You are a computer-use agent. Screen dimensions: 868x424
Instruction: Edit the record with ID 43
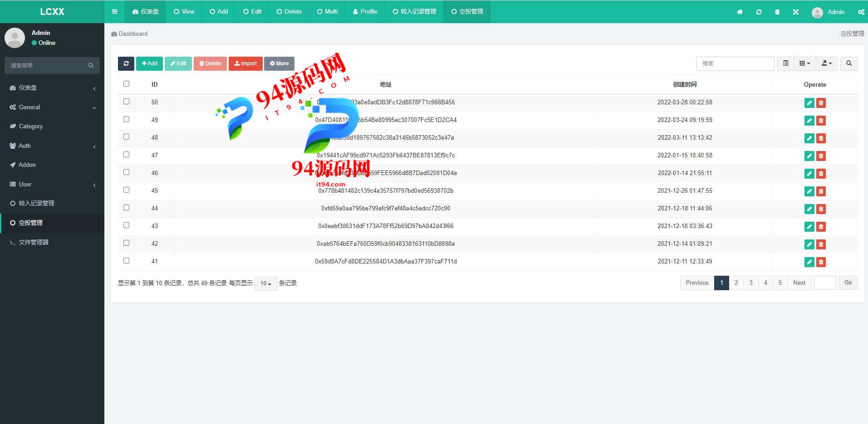point(809,227)
